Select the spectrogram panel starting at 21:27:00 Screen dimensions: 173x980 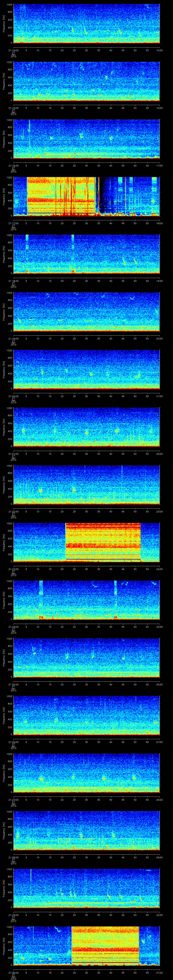[87, 773]
